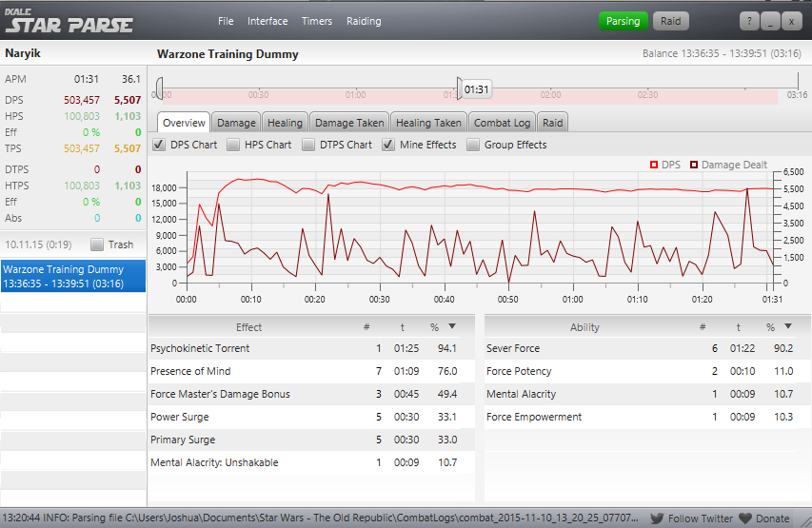This screenshot has width=812, height=528.
Task: Sort the Ability table by percent arrow
Action: point(788,326)
